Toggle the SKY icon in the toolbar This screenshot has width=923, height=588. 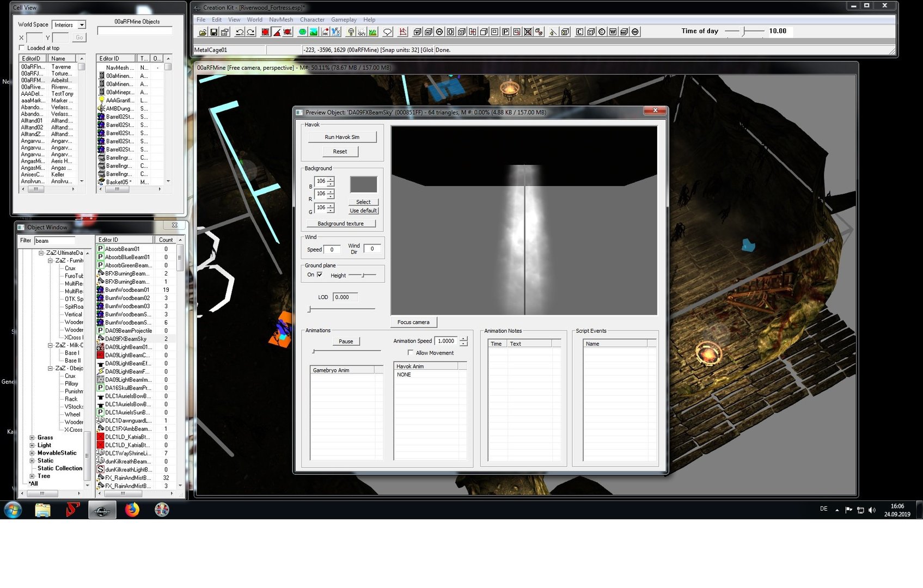(362, 32)
